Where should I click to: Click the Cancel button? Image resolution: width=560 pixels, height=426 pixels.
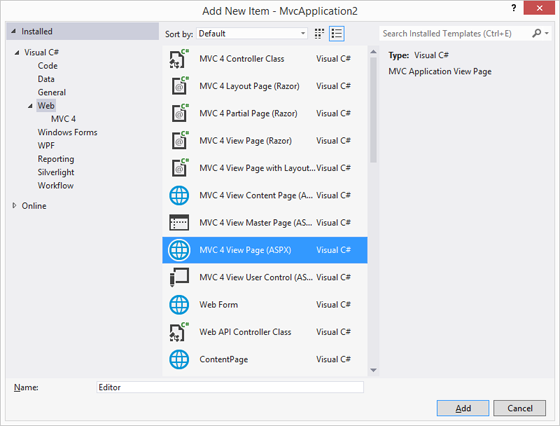(520, 408)
